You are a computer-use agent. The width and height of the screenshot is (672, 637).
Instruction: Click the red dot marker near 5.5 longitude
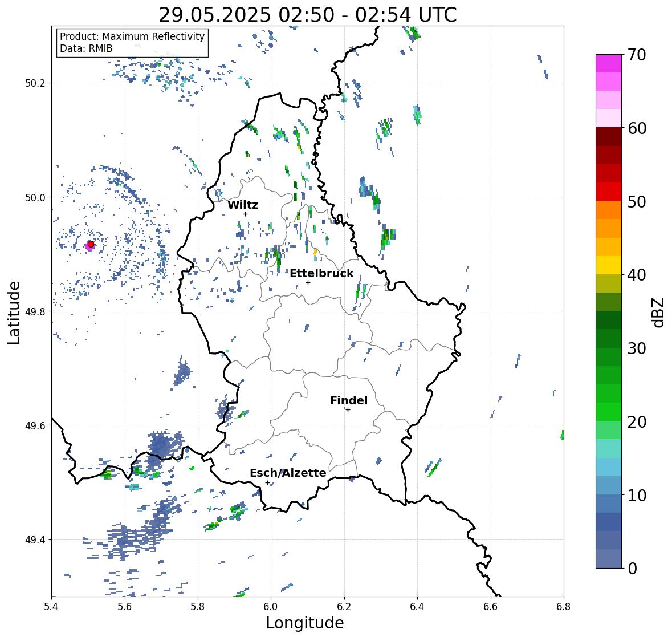pos(91,244)
